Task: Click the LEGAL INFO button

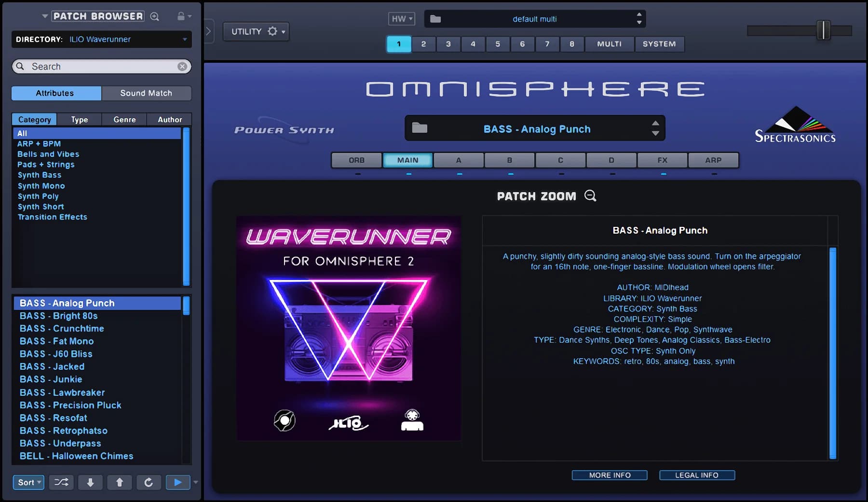Action: pyautogui.click(x=696, y=475)
